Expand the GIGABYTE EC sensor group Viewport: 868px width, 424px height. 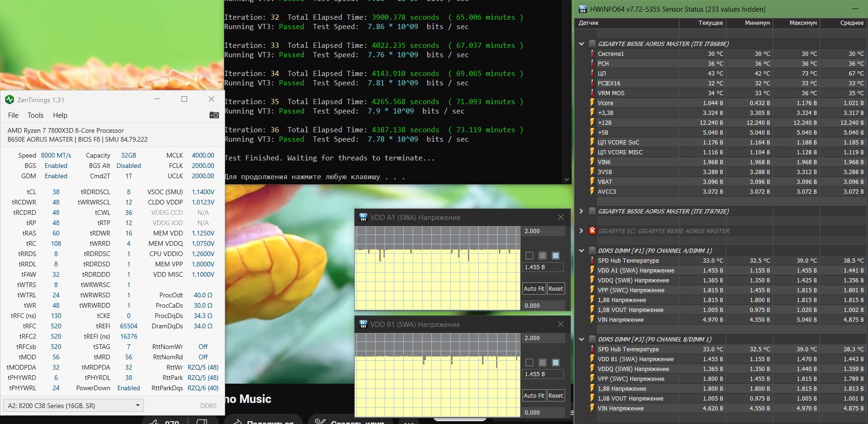point(581,231)
